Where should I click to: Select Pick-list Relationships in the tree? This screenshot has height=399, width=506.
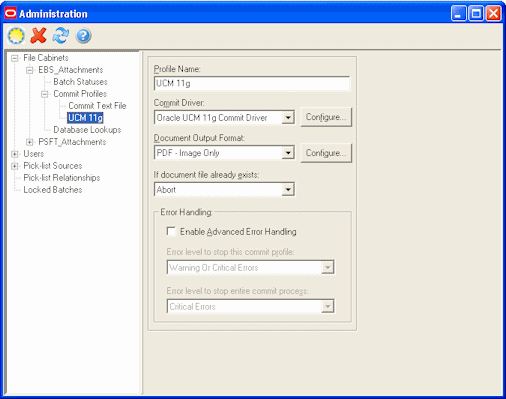62,178
